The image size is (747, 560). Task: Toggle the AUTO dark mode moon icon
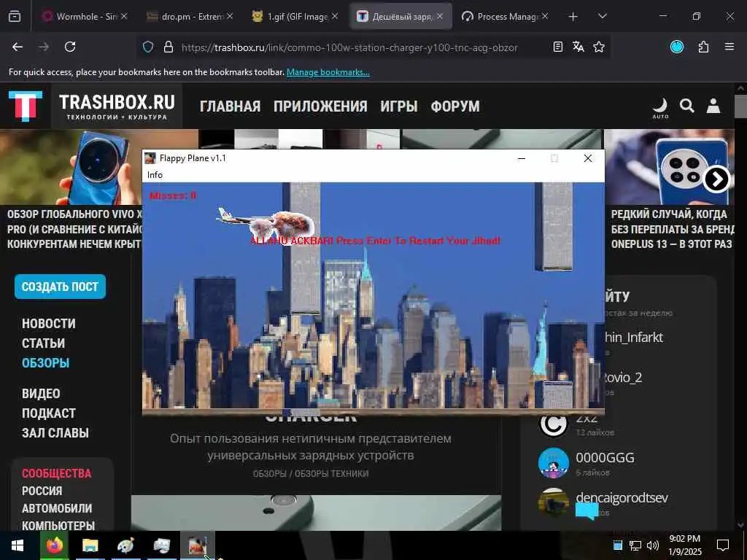tap(660, 108)
